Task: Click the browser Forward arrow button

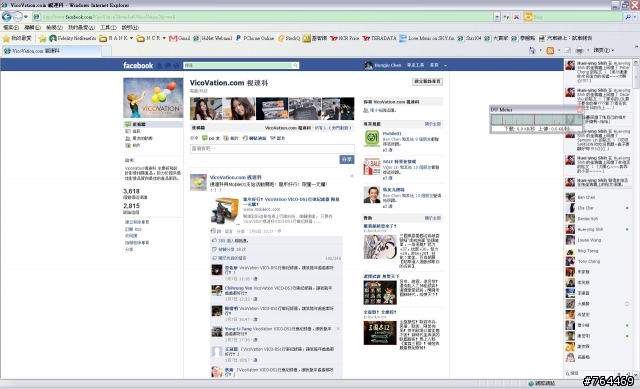Action: [x=17, y=17]
